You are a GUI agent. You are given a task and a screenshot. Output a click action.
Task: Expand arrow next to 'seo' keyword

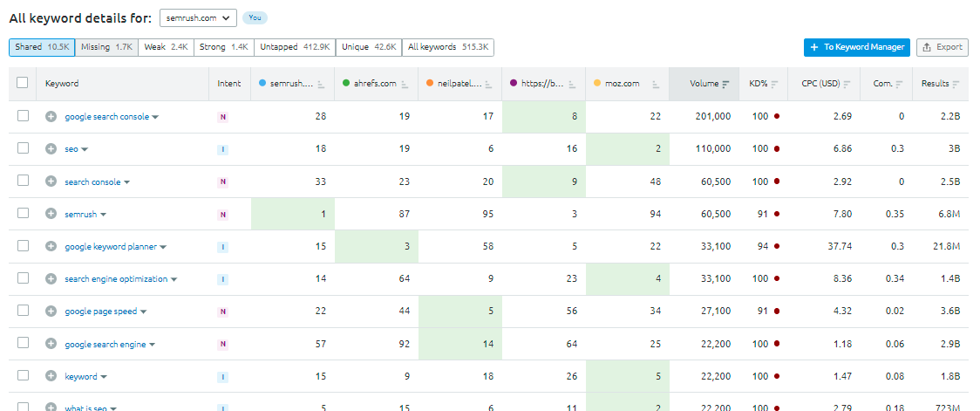tap(85, 149)
